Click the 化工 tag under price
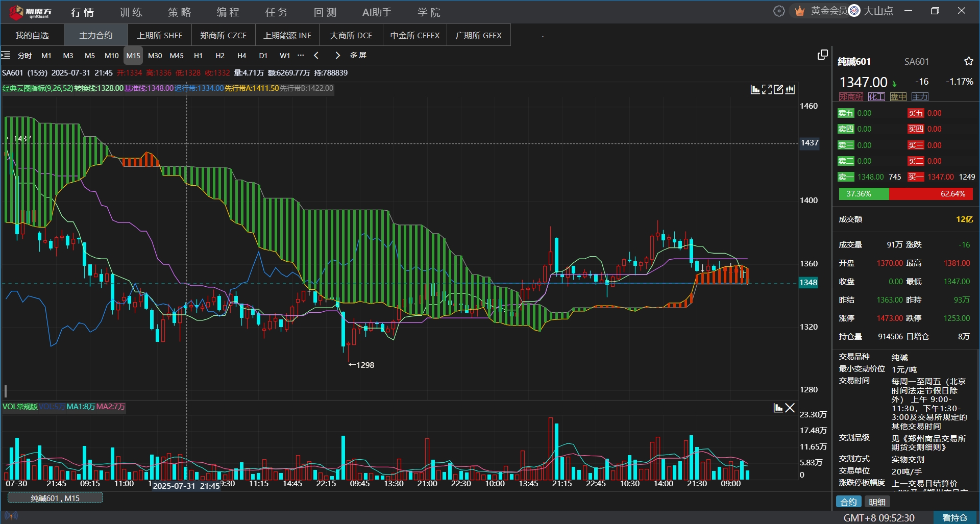This screenshot has height=524, width=980. coord(876,97)
